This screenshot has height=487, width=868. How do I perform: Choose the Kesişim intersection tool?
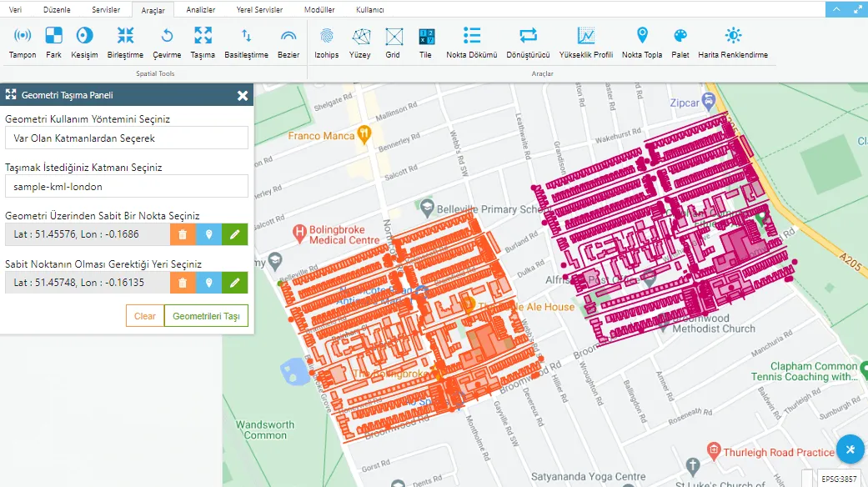[84, 43]
